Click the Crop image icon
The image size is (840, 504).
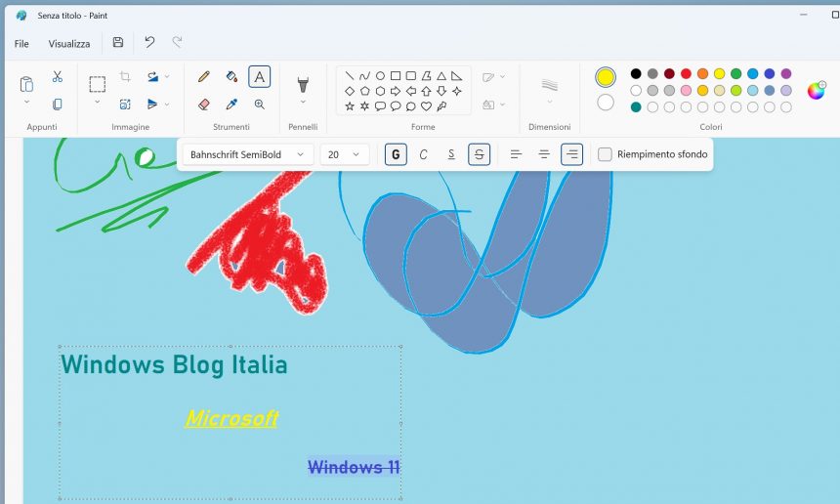click(x=125, y=76)
